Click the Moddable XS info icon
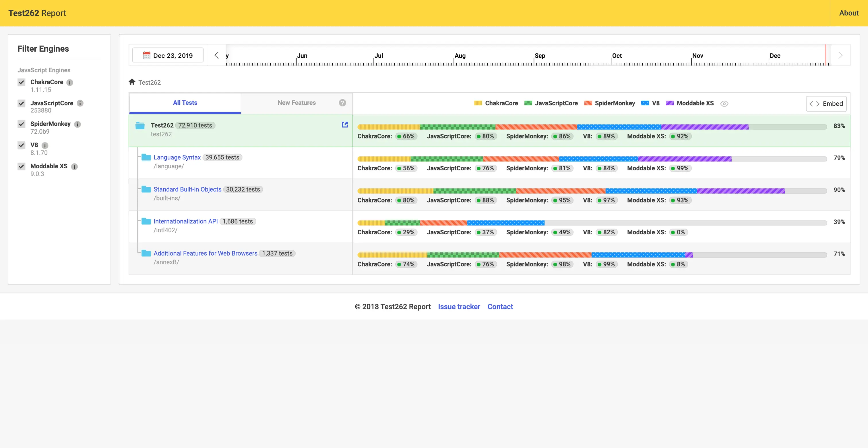Viewport: 868px width, 448px height. point(74,167)
